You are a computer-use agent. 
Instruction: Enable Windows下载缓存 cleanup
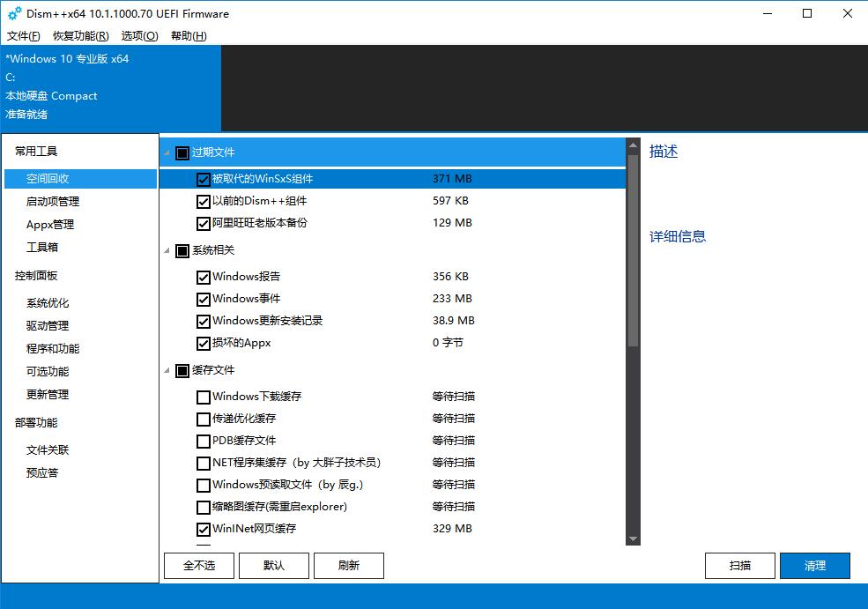(203, 397)
